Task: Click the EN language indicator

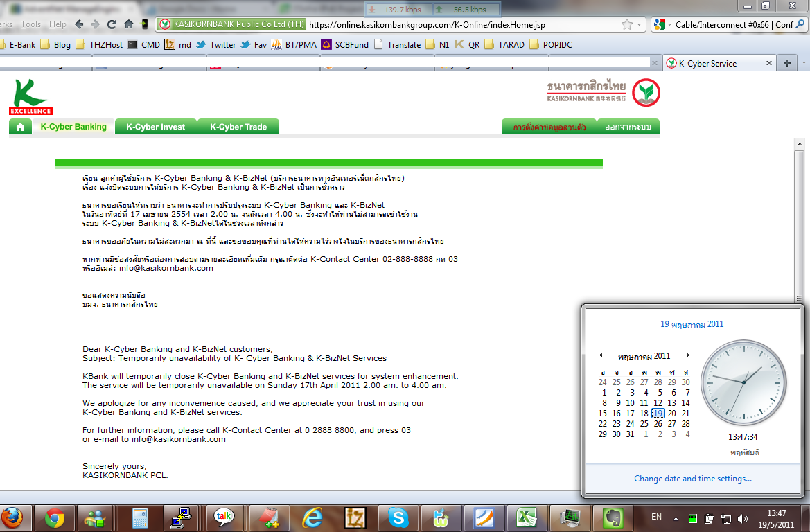Action: click(657, 517)
